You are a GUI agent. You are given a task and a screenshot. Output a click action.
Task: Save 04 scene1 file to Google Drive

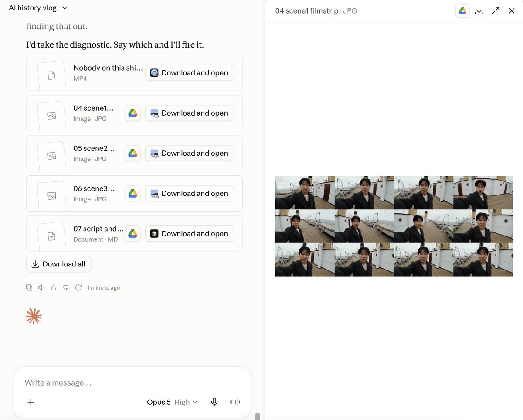[133, 113]
